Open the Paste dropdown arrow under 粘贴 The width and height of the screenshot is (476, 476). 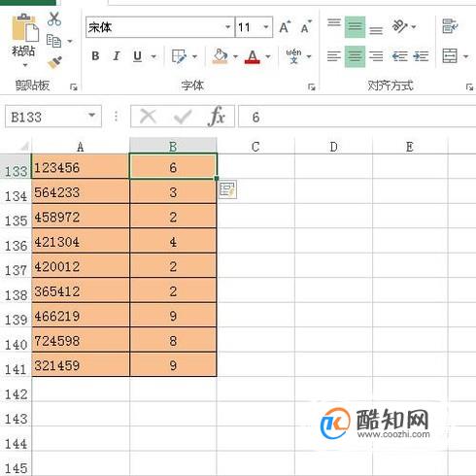25,65
